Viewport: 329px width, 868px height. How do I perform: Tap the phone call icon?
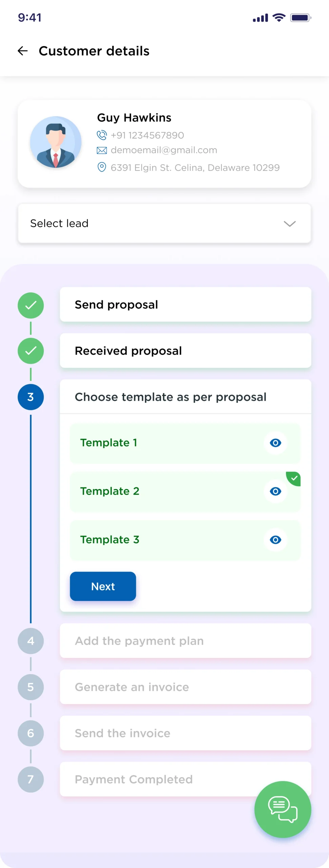click(102, 135)
